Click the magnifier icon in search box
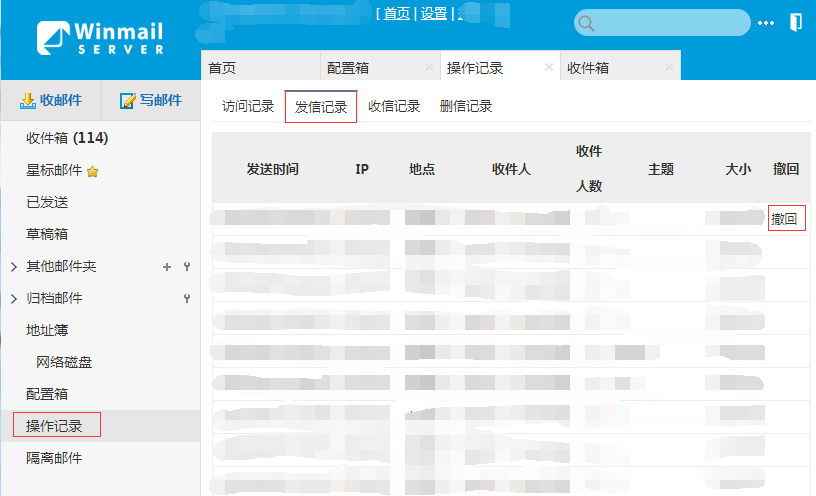The width and height of the screenshot is (816, 496). 586,23
